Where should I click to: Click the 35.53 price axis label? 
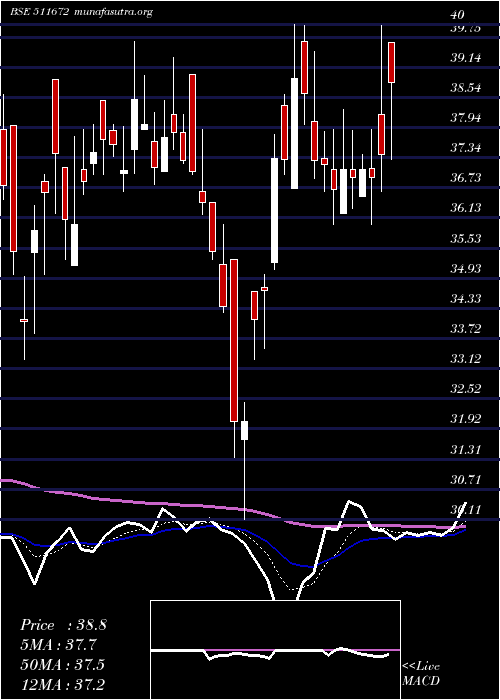465,238
